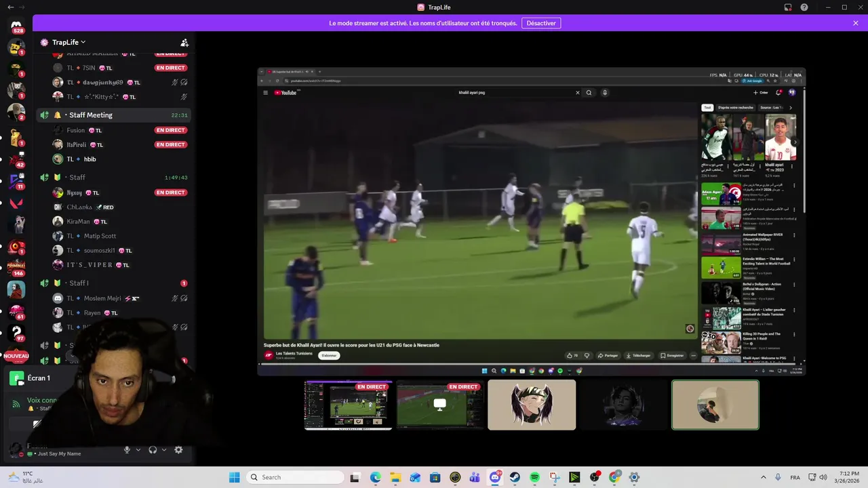The width and height of the screenshot is (868, 488).
Task: Select the Staff voice channel
Action: point(114,178)
